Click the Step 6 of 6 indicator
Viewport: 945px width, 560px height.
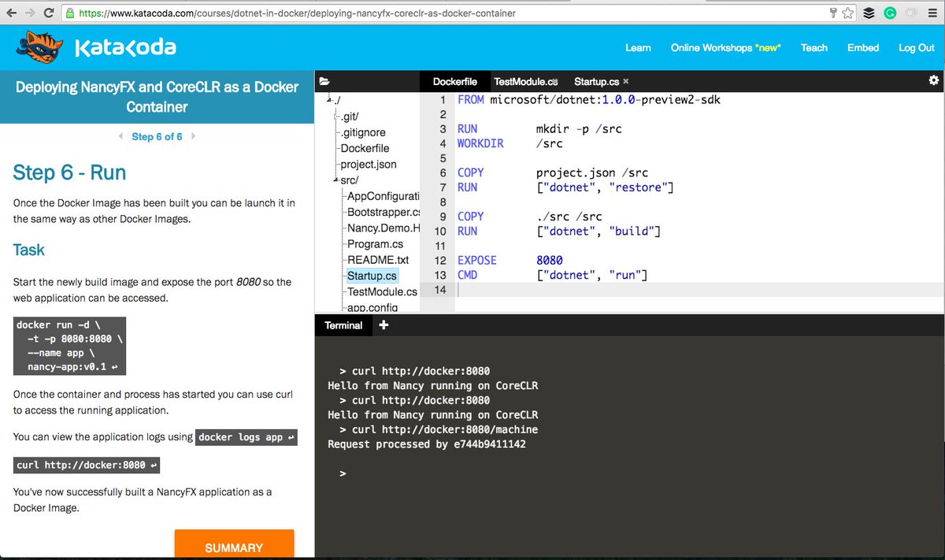[157, 136]
